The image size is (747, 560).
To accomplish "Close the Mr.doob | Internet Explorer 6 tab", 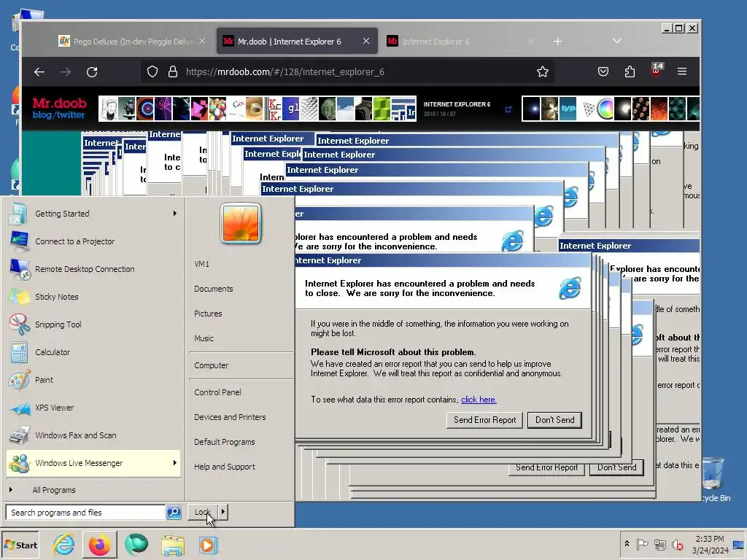I will point(366,42).
